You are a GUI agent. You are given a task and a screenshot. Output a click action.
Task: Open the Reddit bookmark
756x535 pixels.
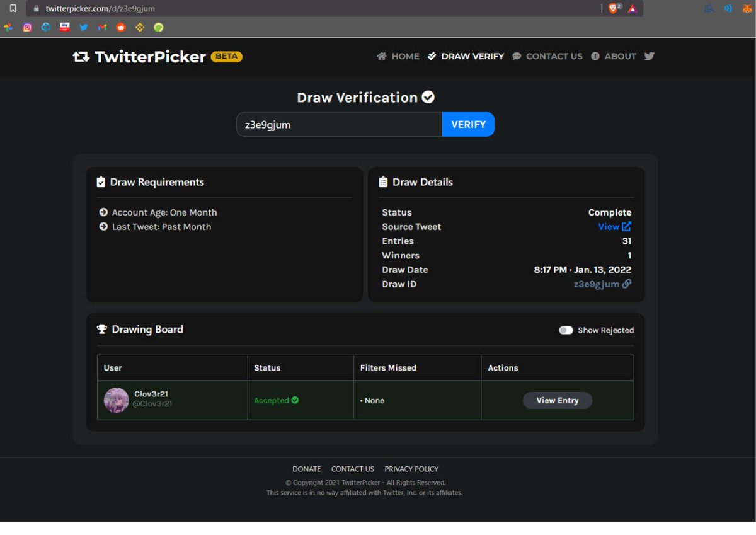pyautogui.click(x=121, y=27)
